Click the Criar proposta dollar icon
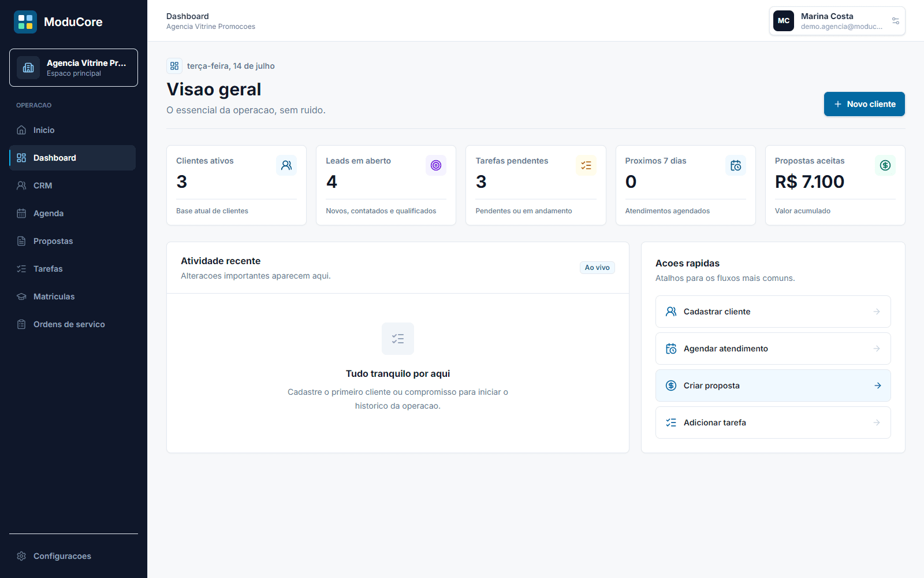This screenshot has width=924, height=578. tap(671, 386)
